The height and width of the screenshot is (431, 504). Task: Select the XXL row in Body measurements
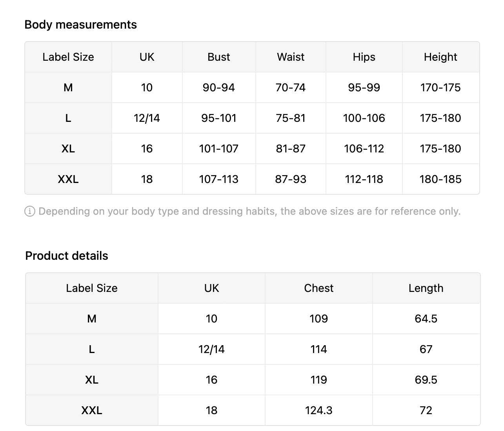[x=68, y=179]
